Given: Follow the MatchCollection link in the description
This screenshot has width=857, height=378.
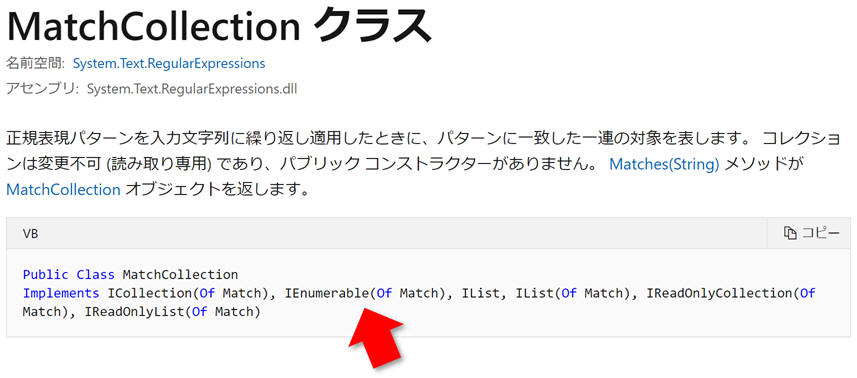Looking at the screenshot, I should 63,190.
